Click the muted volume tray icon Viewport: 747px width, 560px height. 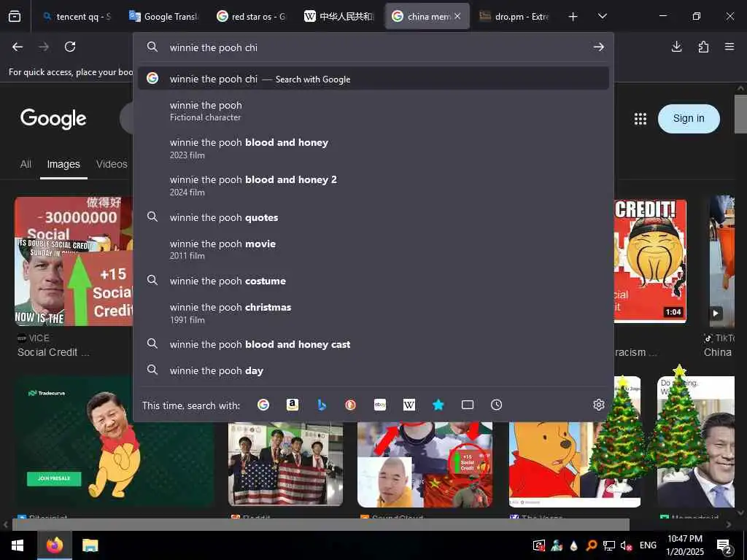(x=626, y=545)
